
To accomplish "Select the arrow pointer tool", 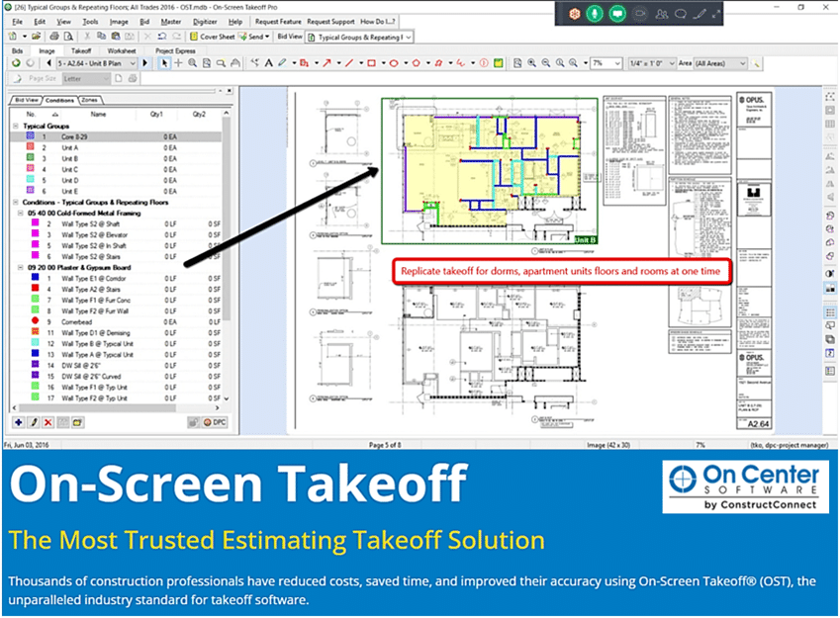I will click(x=164, y=63).
